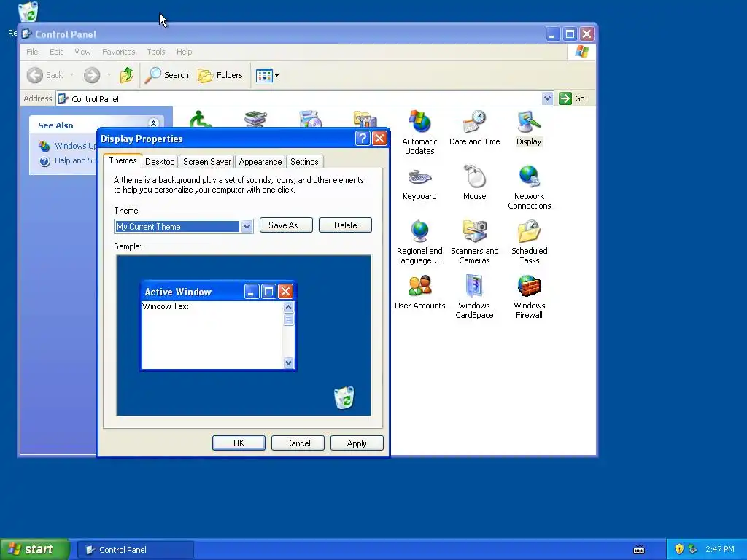Click the Control Panel taskbar button

tap(136, 550)
